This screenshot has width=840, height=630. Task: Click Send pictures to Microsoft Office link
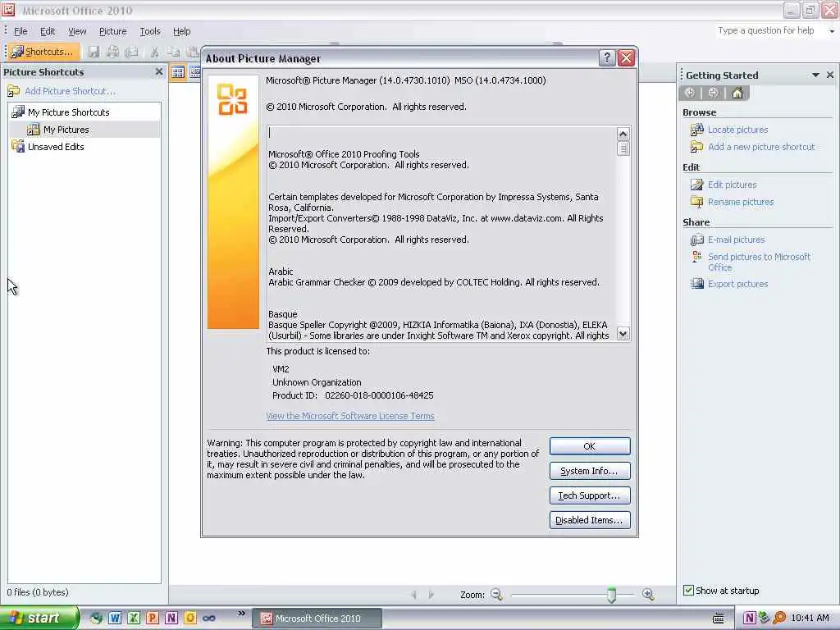click(759, 262)
